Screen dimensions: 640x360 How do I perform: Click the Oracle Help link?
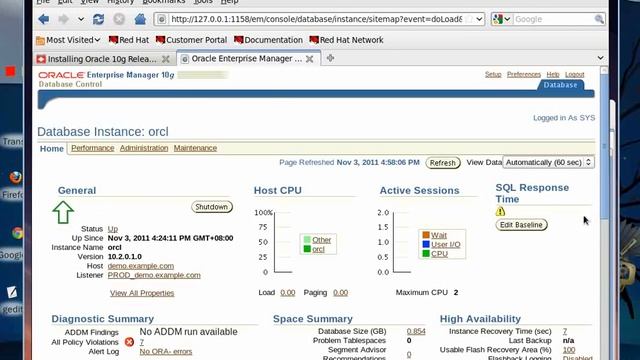coord(553,74)
